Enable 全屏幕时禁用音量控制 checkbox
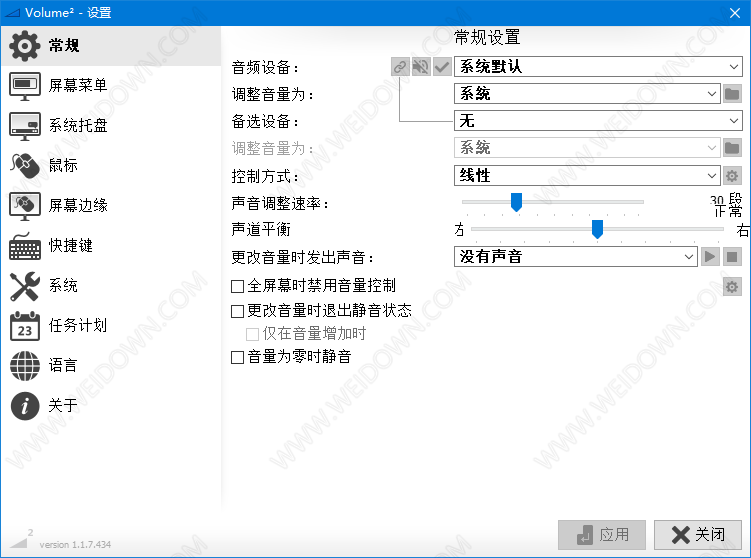This screenshot has height=558, width=751. [238, 286]
